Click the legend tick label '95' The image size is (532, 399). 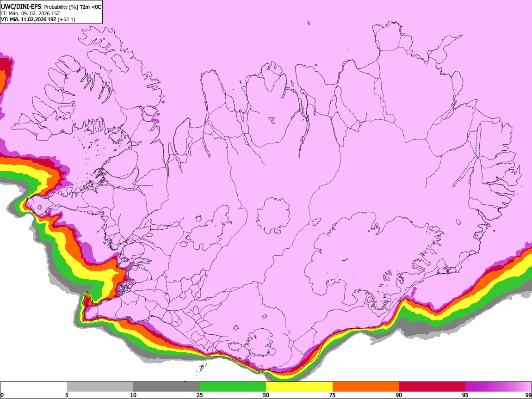pos(465,395)
